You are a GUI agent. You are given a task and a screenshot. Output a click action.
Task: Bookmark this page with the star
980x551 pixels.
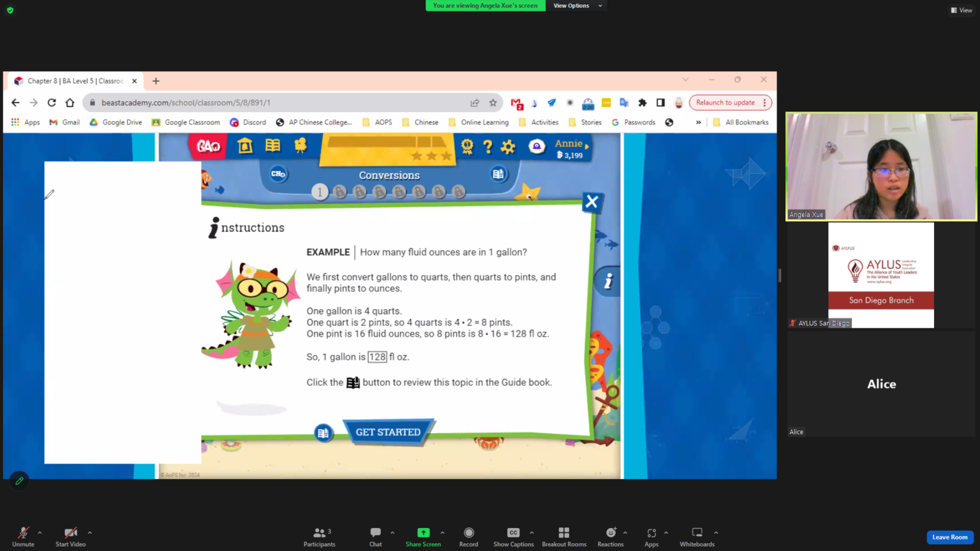[493, 103]
